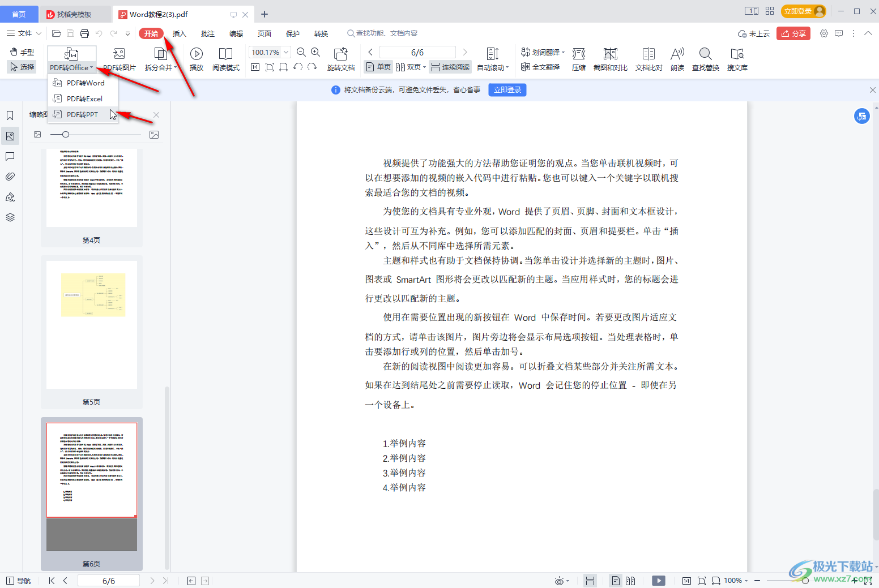Open bookmark panel in left sidebar
Image resolution: width=879 pixels, height=588 pixels.
[x=10, y=115]
